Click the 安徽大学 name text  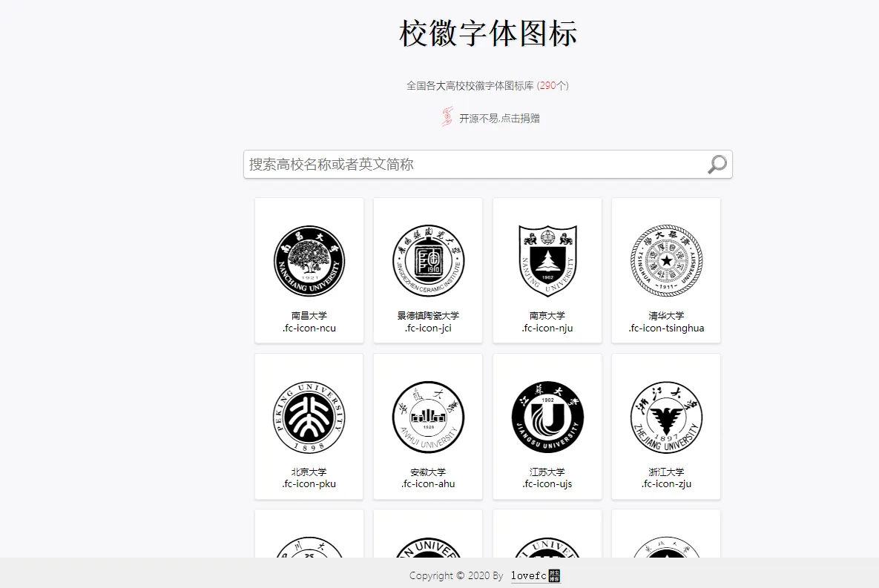(x=428, y=472)
